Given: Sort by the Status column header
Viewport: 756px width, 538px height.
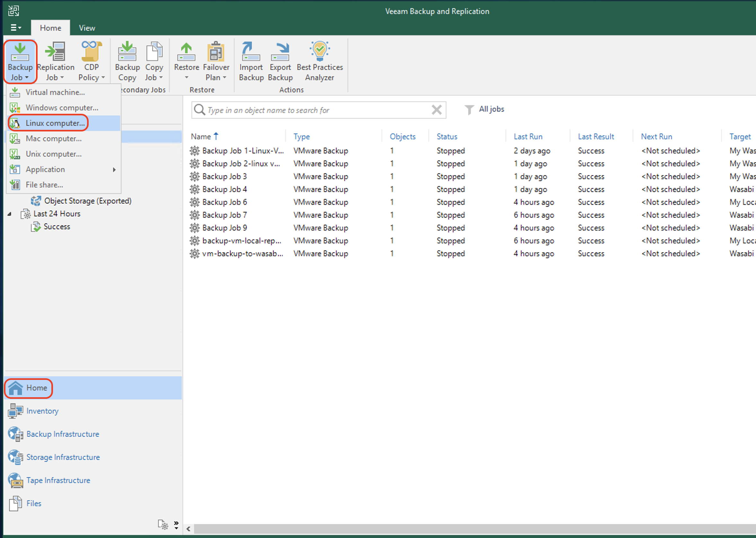Looking at the screenshot, I should coord(447,137).
